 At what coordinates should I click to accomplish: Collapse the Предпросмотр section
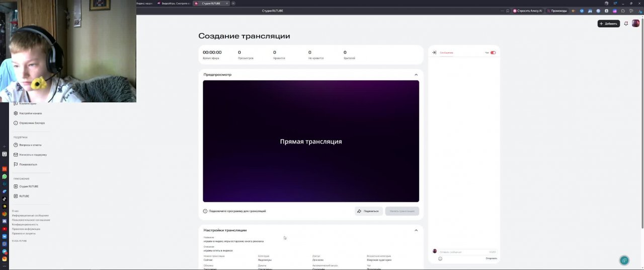point(416,75)
